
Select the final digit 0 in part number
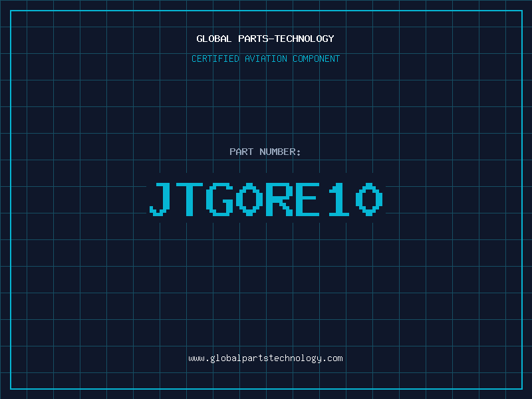369,199
